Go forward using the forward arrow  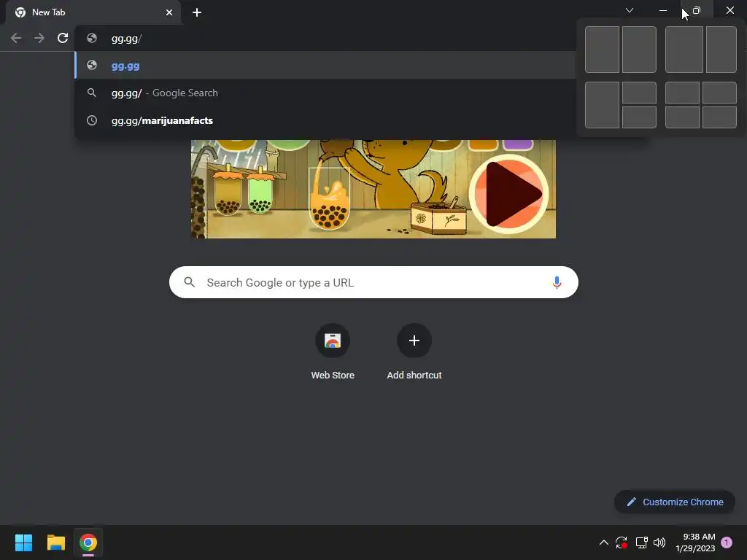tap(39, 38)
